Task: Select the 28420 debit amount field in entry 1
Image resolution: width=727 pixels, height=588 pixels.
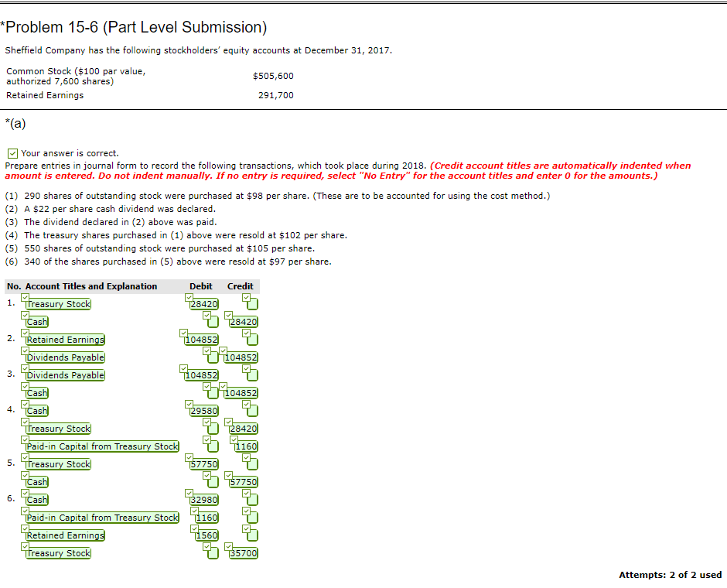Action: (203, 303)
